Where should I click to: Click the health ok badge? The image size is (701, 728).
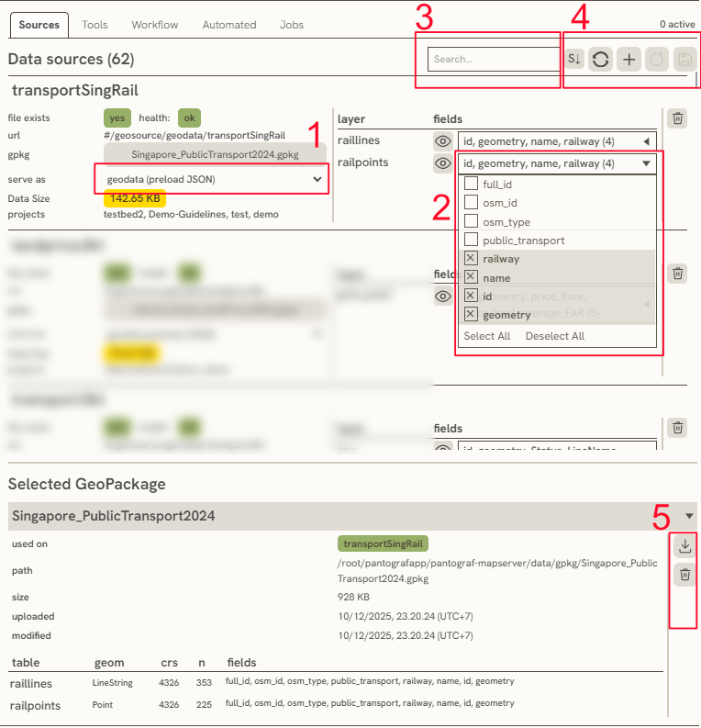pyautogui.click(x=189, y=118)
